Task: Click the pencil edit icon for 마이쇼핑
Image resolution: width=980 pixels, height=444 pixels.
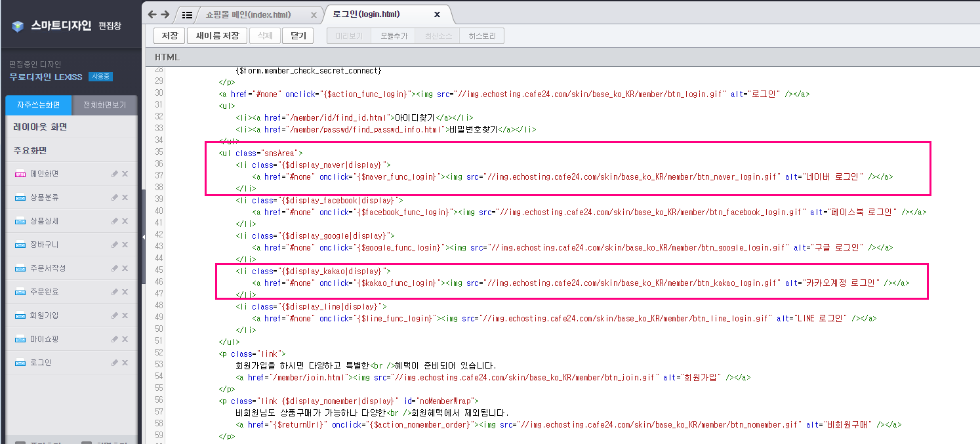Action: [115, 339]
